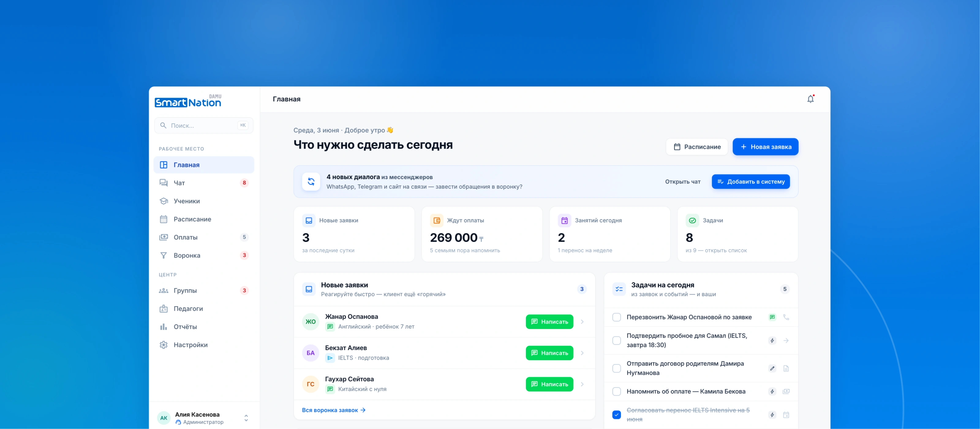The image size is (980, 429).
Task: Click lightning icon on Согласовать перенос task
Action: click(772, 415)
